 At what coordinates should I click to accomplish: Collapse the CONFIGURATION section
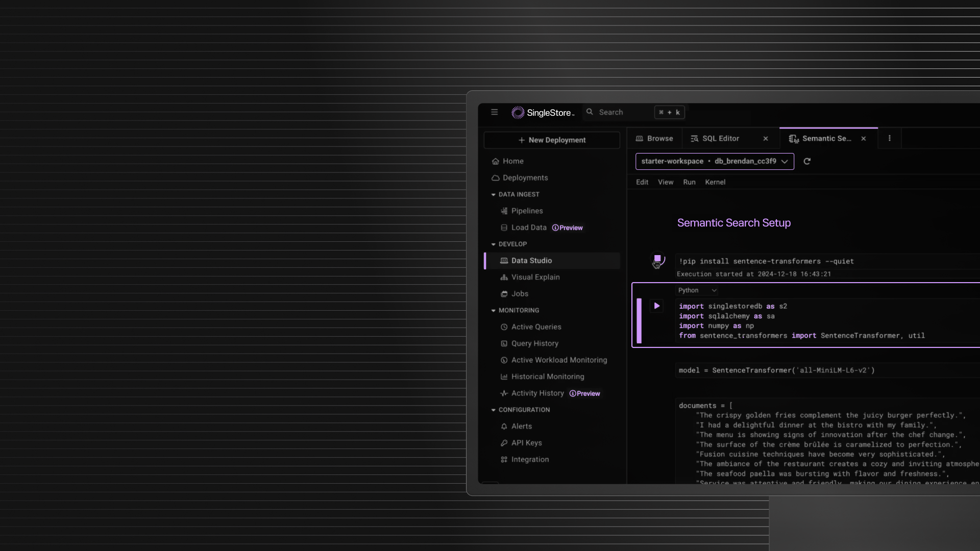click(x=520, y=410)
